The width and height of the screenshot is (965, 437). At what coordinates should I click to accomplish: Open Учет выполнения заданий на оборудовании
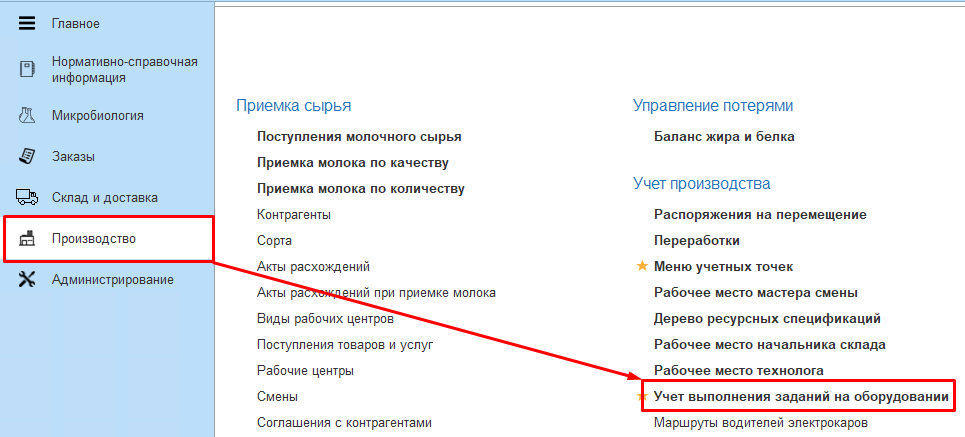[801, 397]
